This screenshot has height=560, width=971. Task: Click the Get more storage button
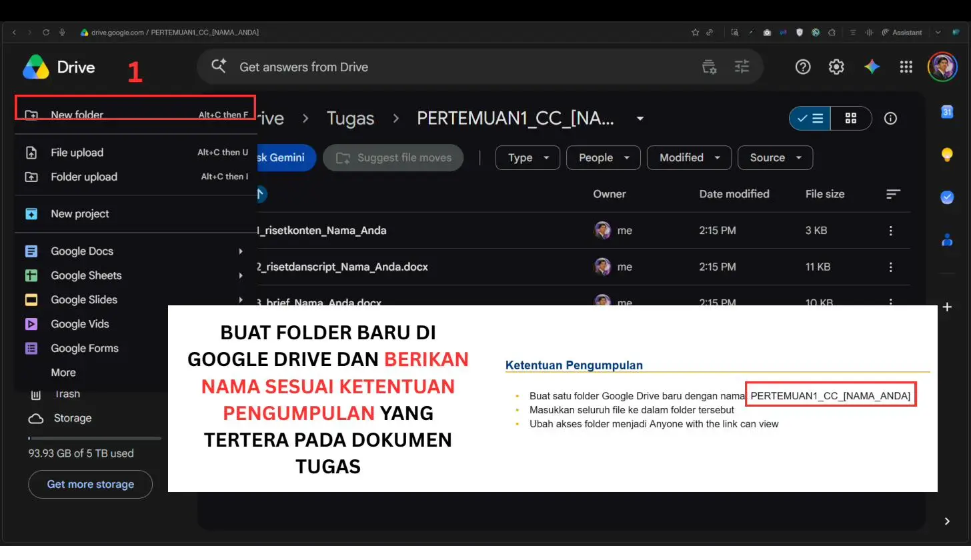tap(90, 484)
